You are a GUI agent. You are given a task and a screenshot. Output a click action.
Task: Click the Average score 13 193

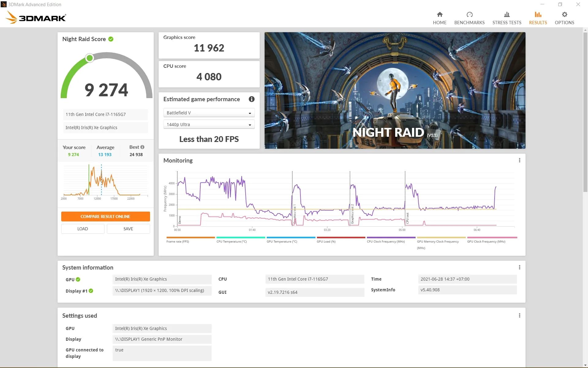[105, 155]
